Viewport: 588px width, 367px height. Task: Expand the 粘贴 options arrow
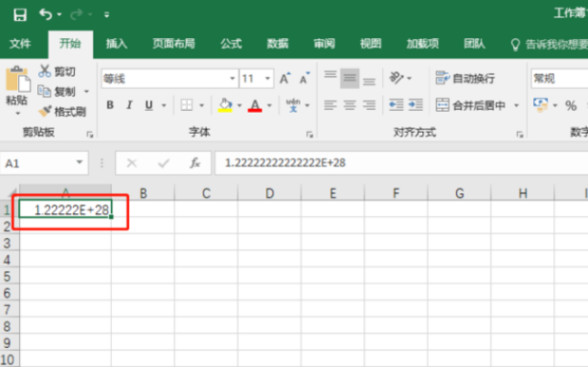pyautogui.click(x=18, y=113)
